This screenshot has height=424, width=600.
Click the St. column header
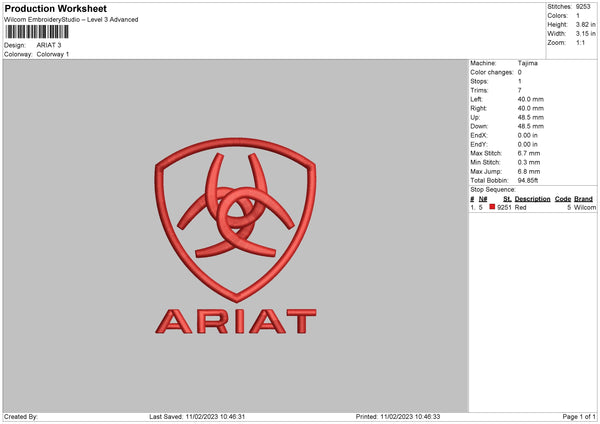click(x=508, y=199)
